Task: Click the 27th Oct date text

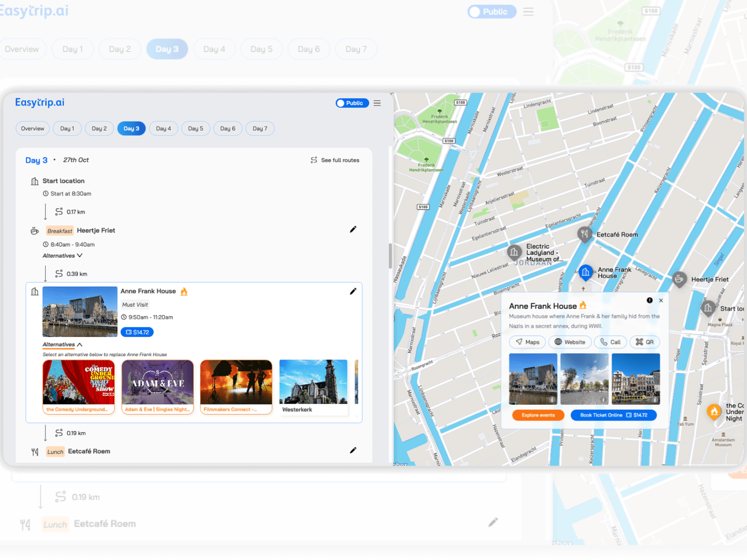Action: pyautogui.click(x=76, y=160)
